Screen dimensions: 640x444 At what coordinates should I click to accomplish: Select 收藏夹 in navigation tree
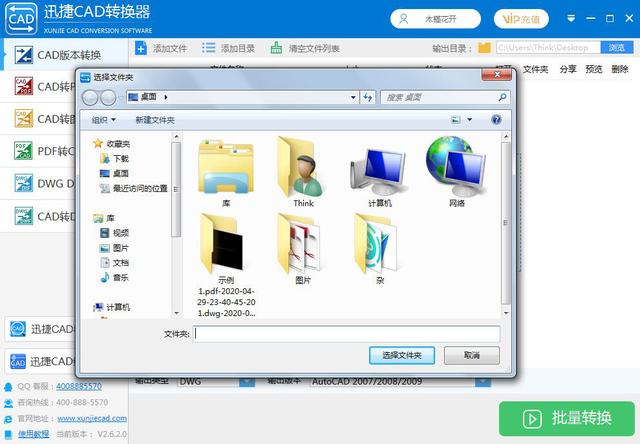click(111, 144)
